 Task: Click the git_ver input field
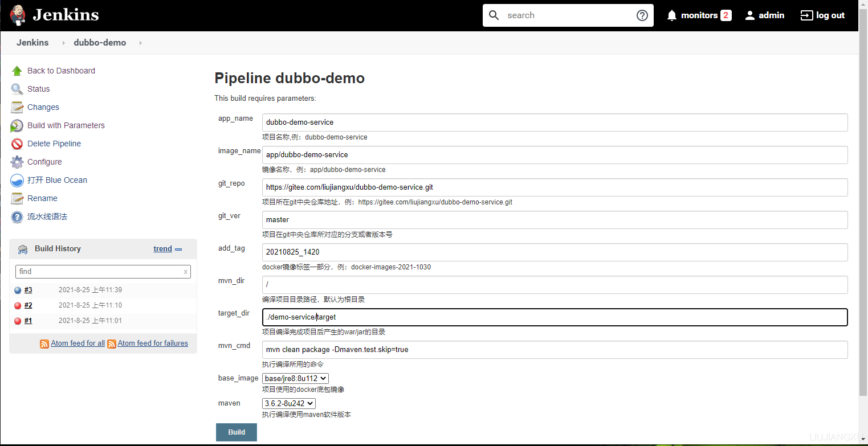click(555, 220)
